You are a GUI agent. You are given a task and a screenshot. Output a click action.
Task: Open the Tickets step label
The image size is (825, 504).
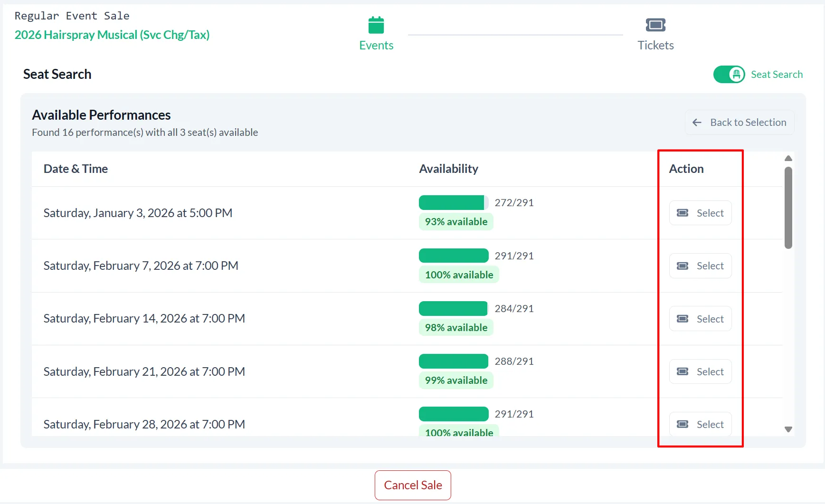click(655, 45)
